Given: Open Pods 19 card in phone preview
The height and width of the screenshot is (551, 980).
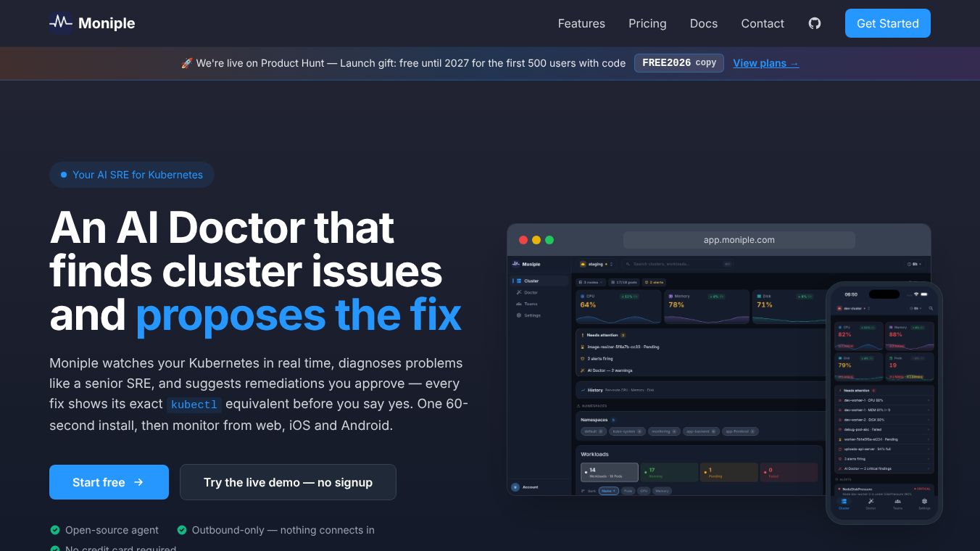Looking at the screenshot, I should tap(910, 367).
